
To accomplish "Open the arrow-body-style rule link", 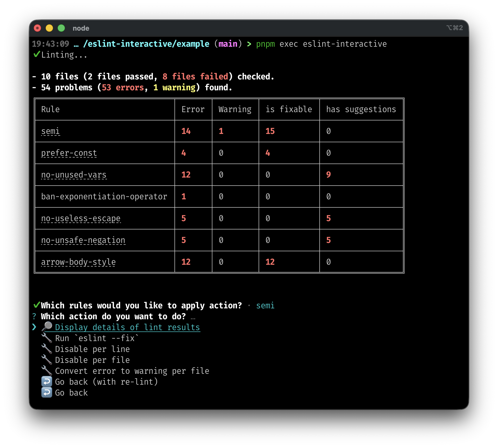I will click(x=78, y=262).
